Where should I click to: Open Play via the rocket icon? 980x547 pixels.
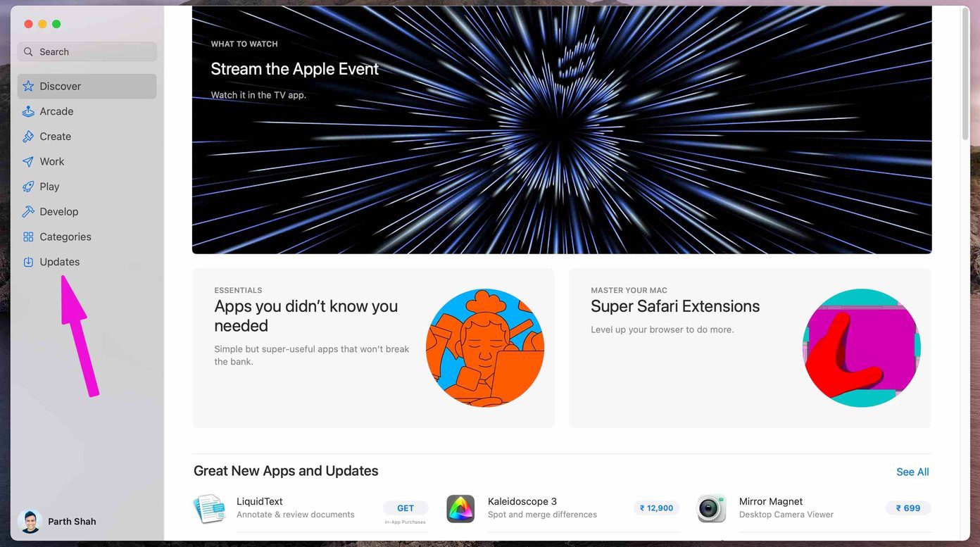[x=28, y=187]
